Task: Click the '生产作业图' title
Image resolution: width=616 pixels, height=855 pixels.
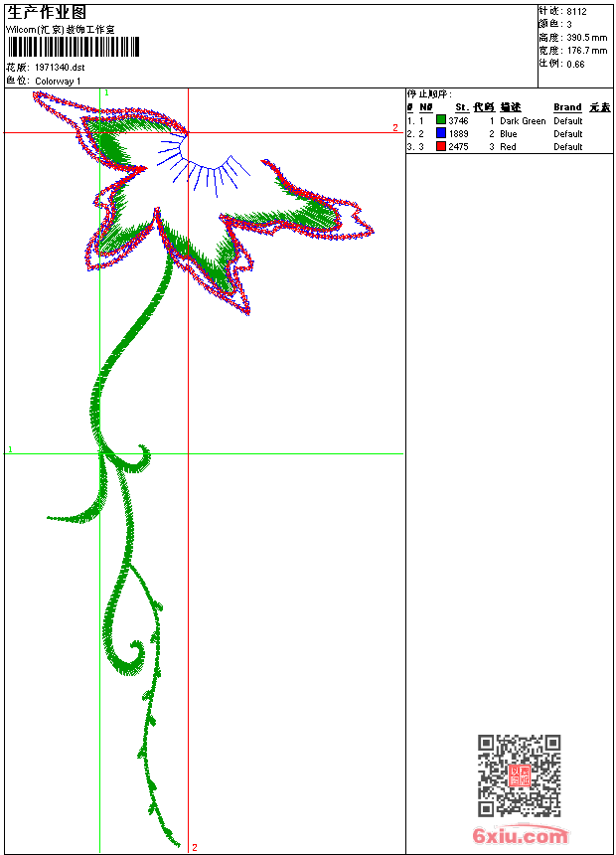Action: point(47,12)
